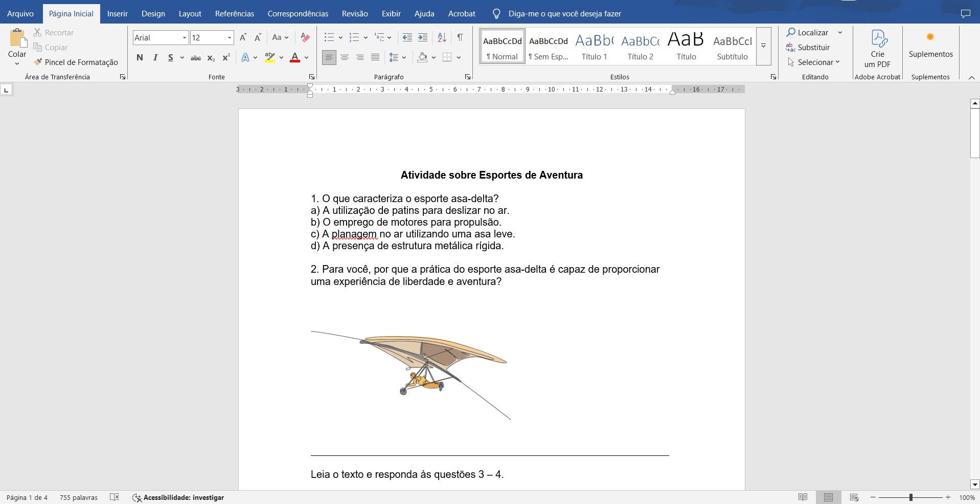Screen dimensions: 980x504
Task: Justify the paragraph text
Action: pos(375,57)
